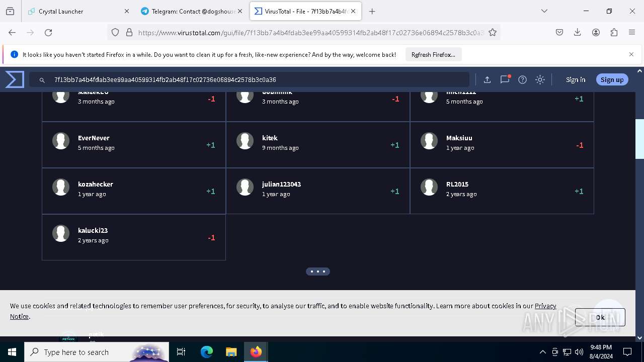Click the kitek username
This screenshot has height=362, width=644.
[x=270, y=138]
